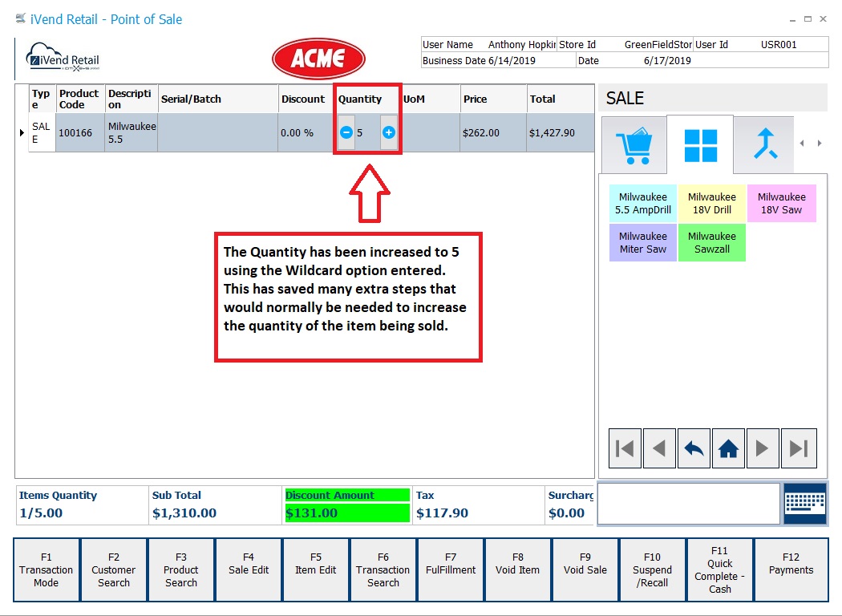842x616 pixels.
Task: Click the User Name Anthony Hopkins field
Action: 488,45
